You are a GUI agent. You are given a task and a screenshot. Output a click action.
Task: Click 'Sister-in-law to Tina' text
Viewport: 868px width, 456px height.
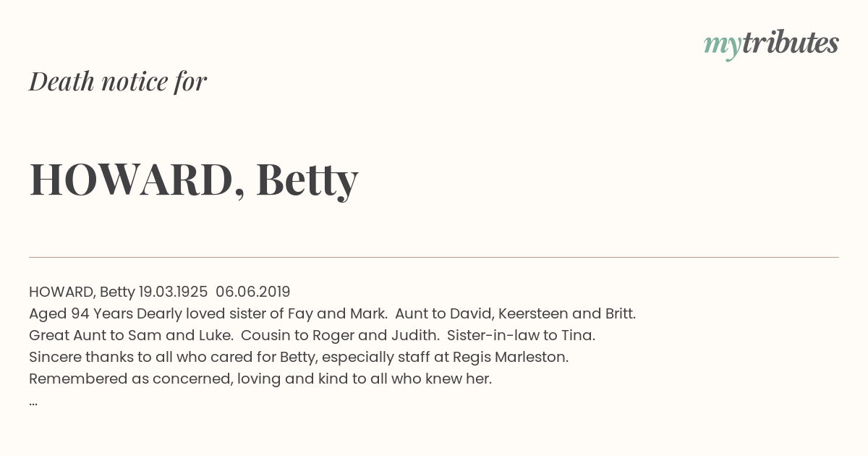point(521,335)
